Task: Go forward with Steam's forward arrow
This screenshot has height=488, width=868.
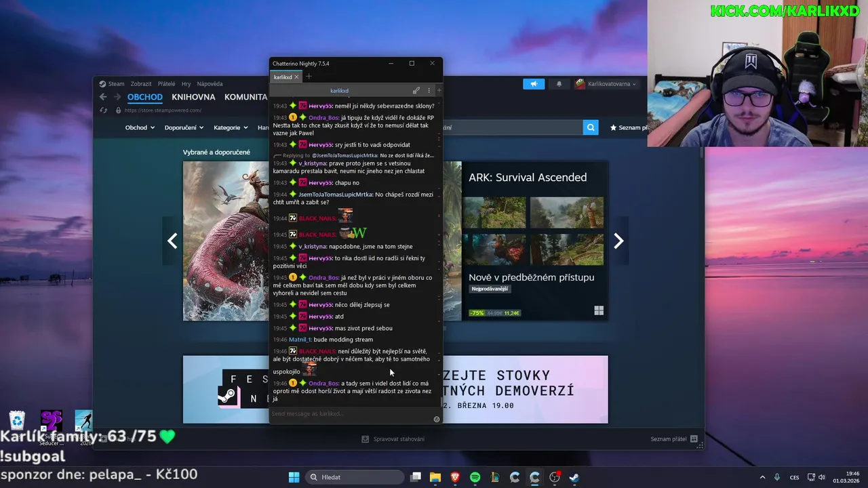Action: pyautogui.click(x=117, y=97)
